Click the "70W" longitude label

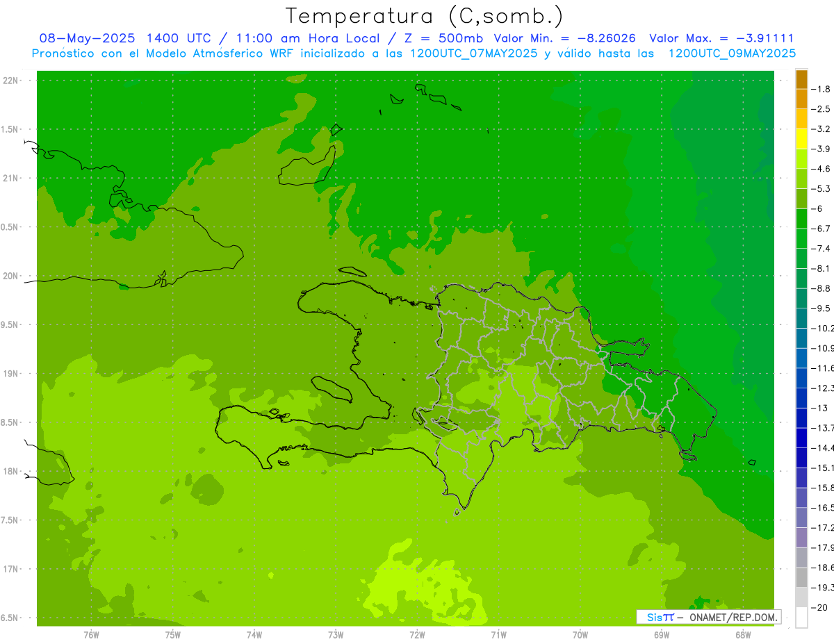tap(580, 635)
